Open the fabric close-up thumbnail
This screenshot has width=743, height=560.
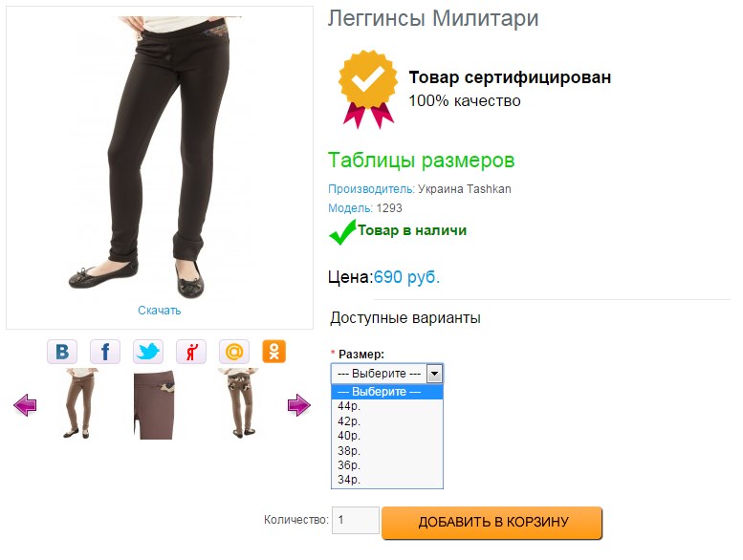[x=159, y=406]
